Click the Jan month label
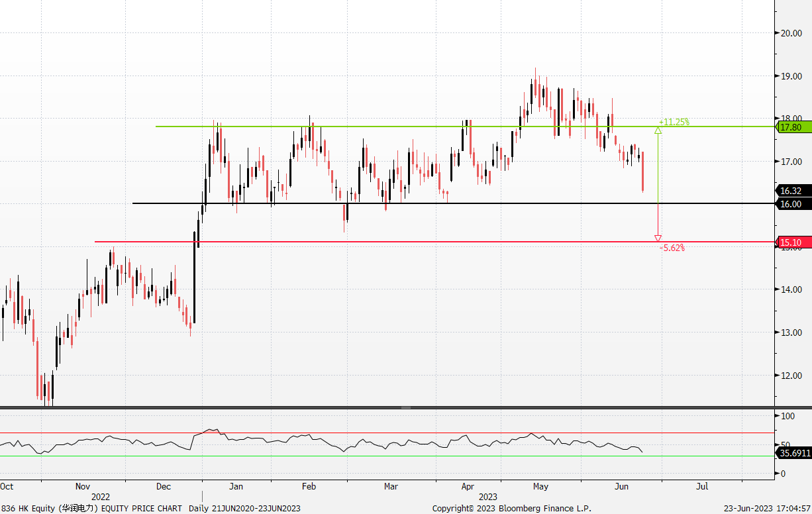Image resolution: width=812 pixels, height=514 pixels. pyautogui.click(x=236, y=486)
